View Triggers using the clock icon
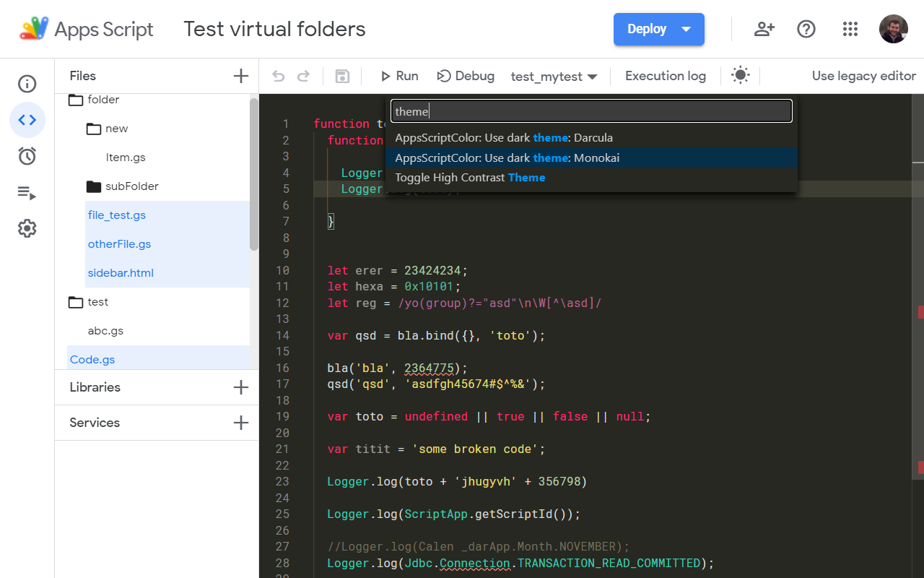 pos(27,156)
